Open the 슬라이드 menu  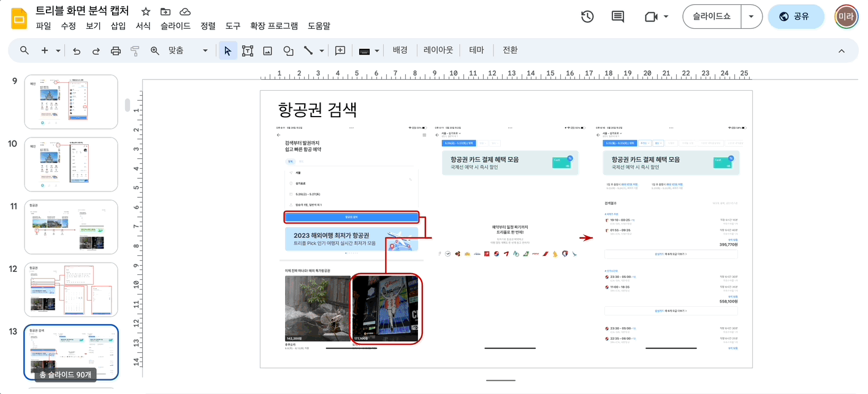pos(175,26)
